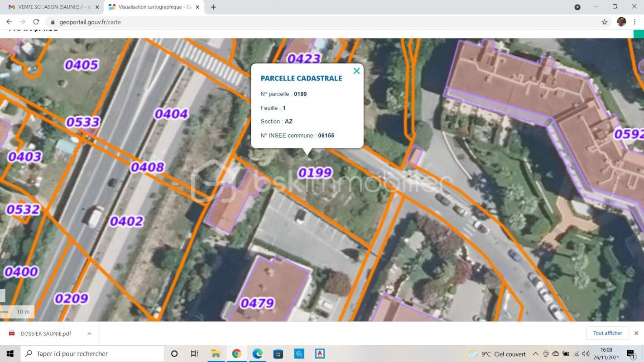Open Microsoft Edge from the taskbar

pyautogui.click(x=257, y=354)
